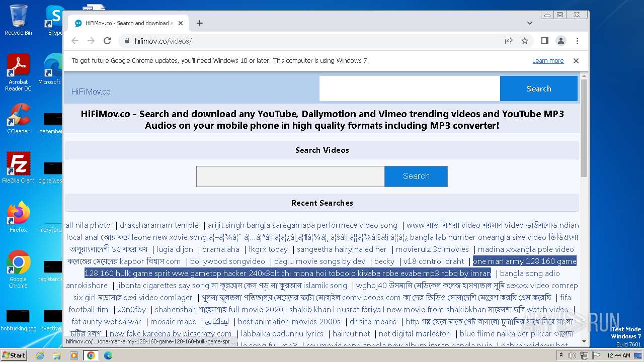This screenshot has height=362, width=644.
Task: Open 'v18 control draht' link
Action: (434, 261)
